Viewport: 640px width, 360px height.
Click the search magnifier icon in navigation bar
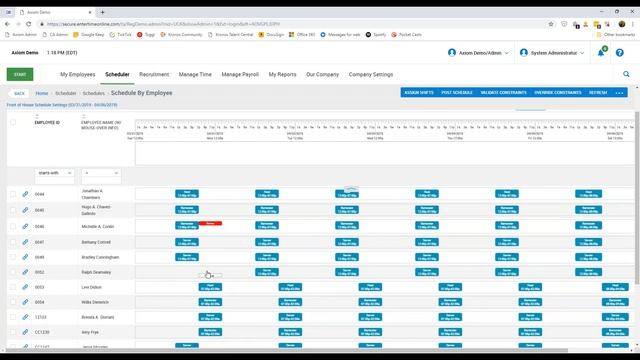[x=626, y=74]
